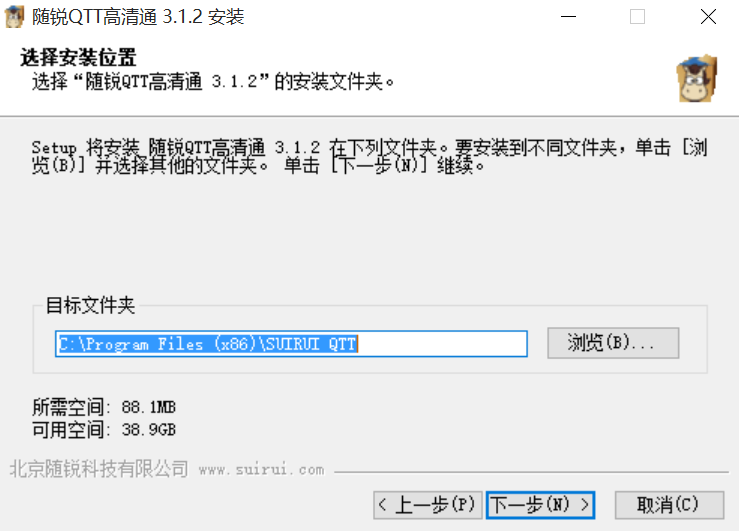Click the 北京随锐科技有限公司 branding text
739x531 pixels.
(99, 469)
